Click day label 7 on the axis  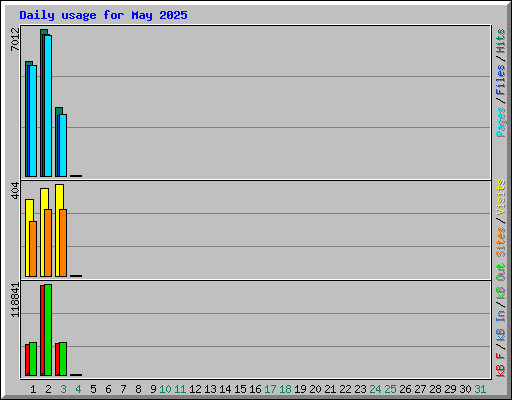(x=123, y=389)
